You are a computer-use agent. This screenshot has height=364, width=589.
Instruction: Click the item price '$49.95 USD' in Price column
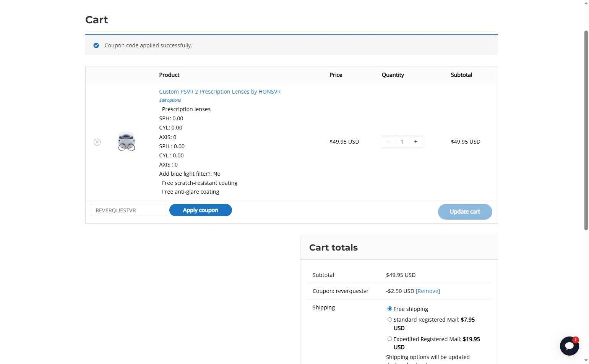tap(344, 142)
